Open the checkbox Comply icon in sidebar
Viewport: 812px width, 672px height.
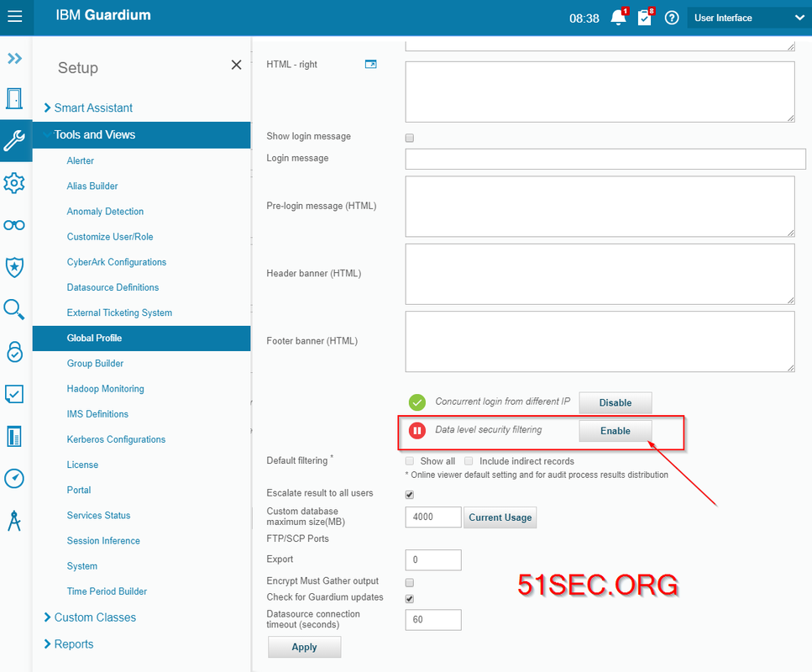(14, 394)
